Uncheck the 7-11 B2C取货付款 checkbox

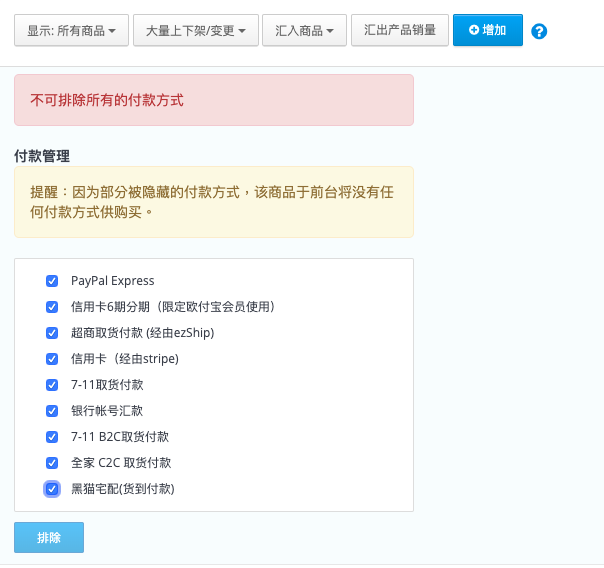click(x=52, y=437)
